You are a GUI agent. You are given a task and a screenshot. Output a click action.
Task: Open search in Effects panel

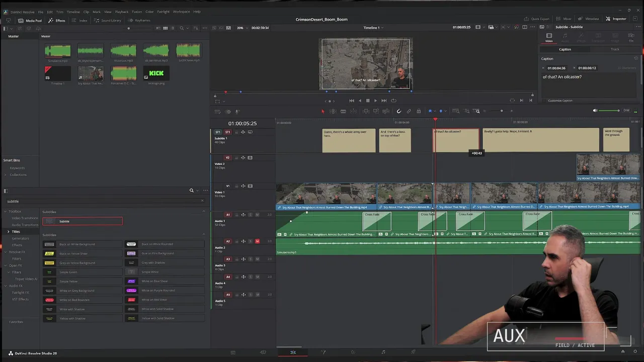191,191
